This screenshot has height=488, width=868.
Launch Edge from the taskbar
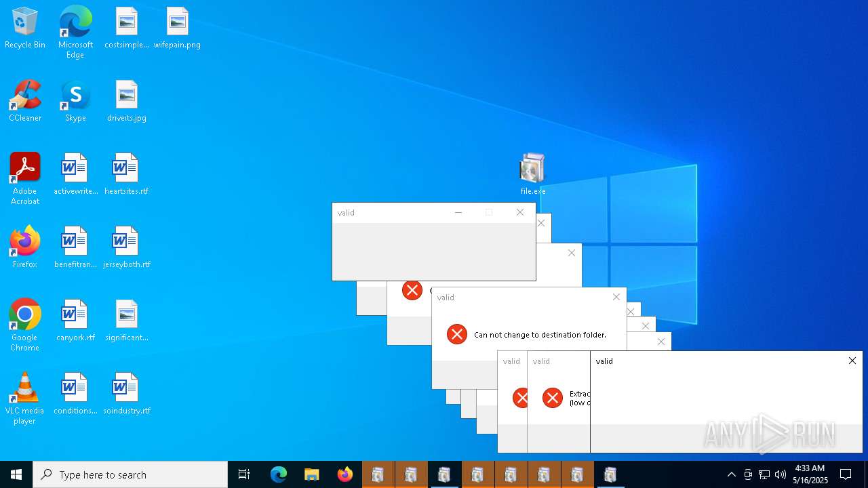point(279,474)
